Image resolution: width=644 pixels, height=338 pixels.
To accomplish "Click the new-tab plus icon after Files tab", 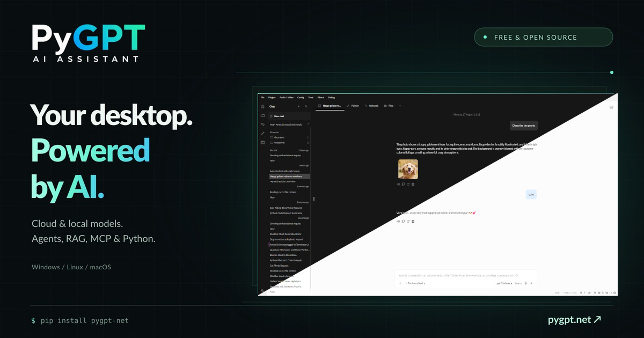I will pos(399,106).
